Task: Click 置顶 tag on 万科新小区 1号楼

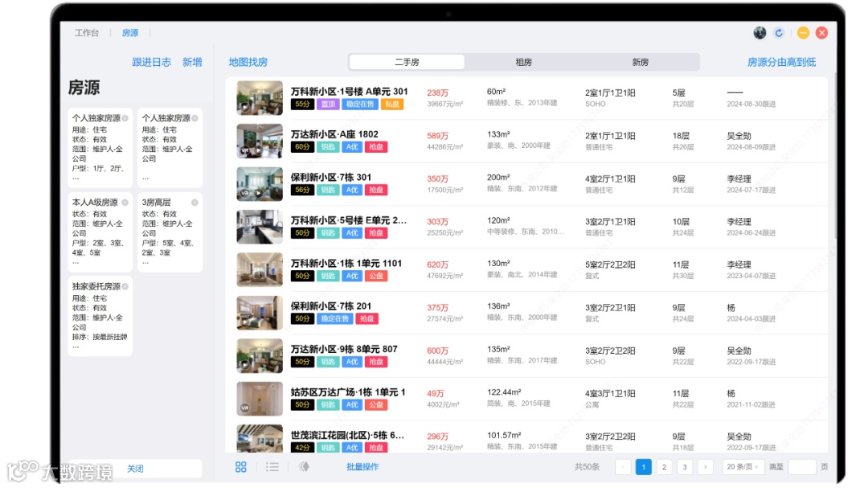Action: coord(328,105)
